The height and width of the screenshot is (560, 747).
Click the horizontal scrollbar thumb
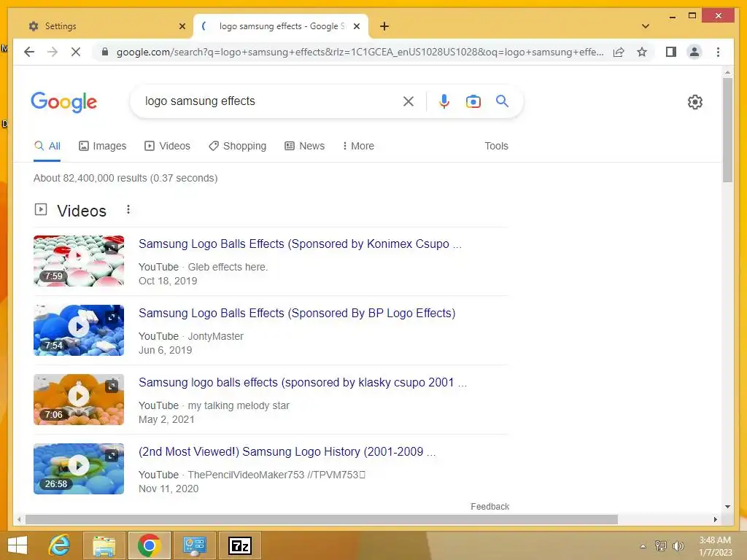coord(322,519)
